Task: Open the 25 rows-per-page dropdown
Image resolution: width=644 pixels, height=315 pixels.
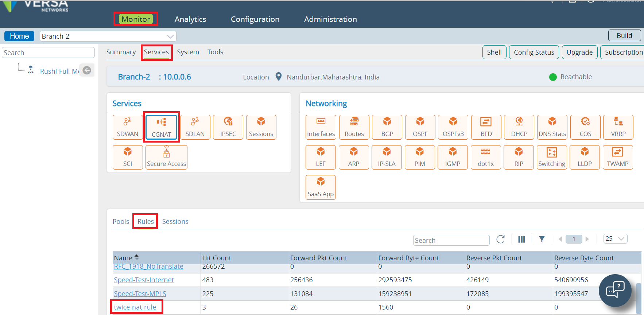Action: [616, 239]
